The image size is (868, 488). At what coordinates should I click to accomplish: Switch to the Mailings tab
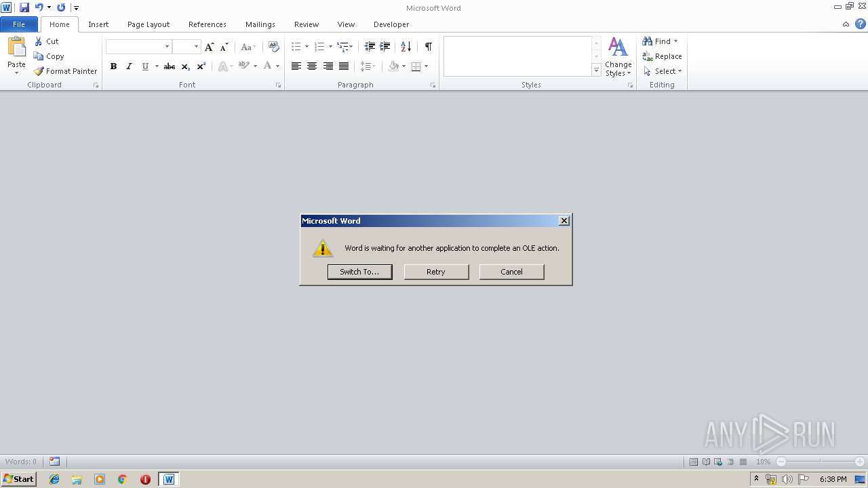(260, 24)
